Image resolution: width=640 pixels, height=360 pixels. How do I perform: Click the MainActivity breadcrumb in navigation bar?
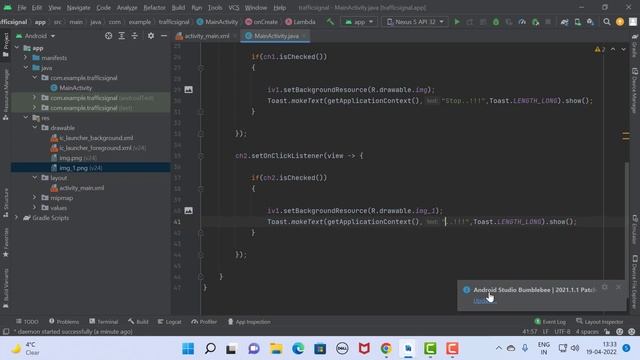tap(217, 22)
